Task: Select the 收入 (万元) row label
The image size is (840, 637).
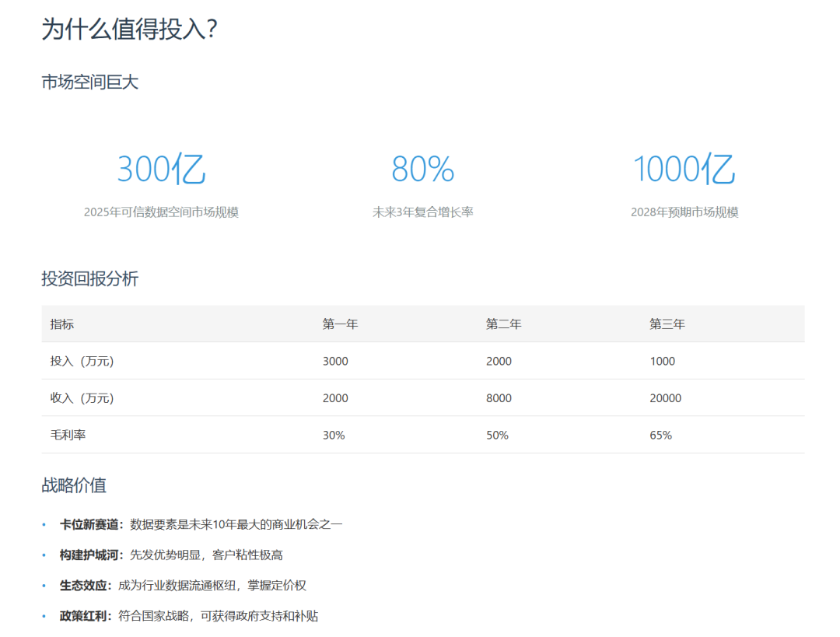Action: [x=82, y=398]
